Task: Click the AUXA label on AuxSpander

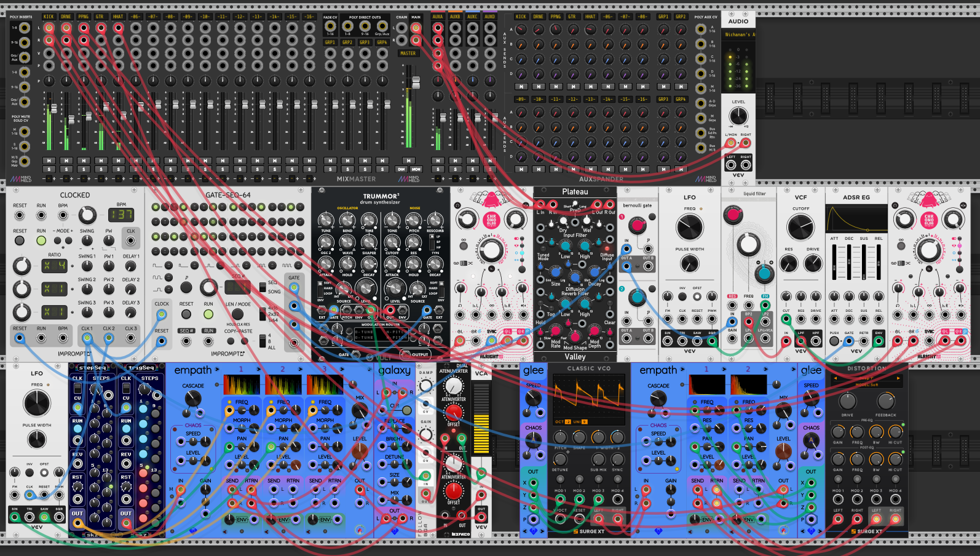Action: 438,17
